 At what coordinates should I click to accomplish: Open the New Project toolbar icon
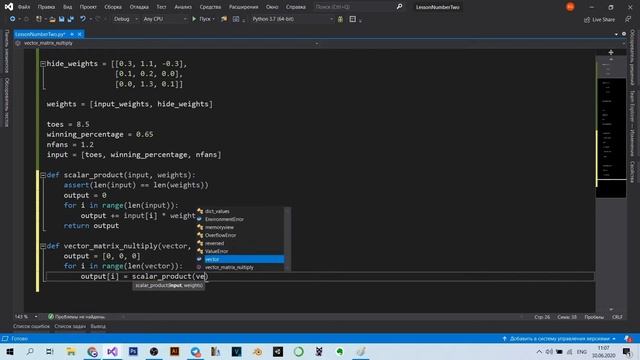[x=39, y=19]
